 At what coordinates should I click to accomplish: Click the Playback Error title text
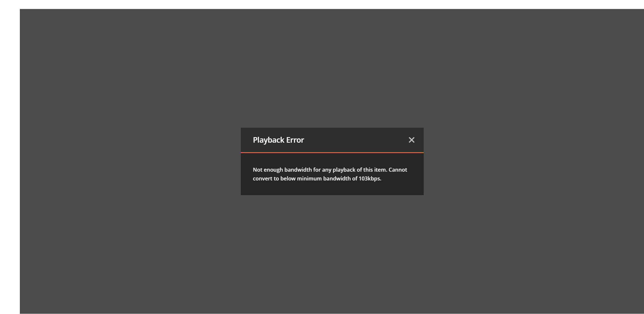point(278,140)
